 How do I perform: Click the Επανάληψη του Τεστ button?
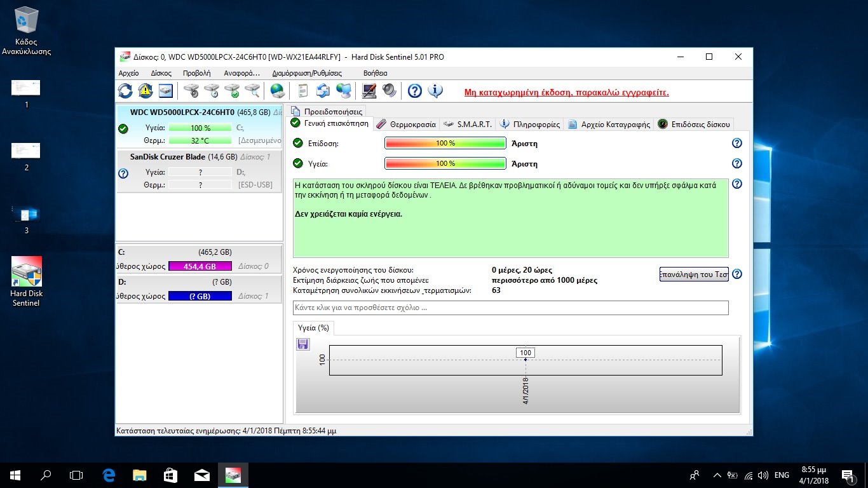coord(694,274)
